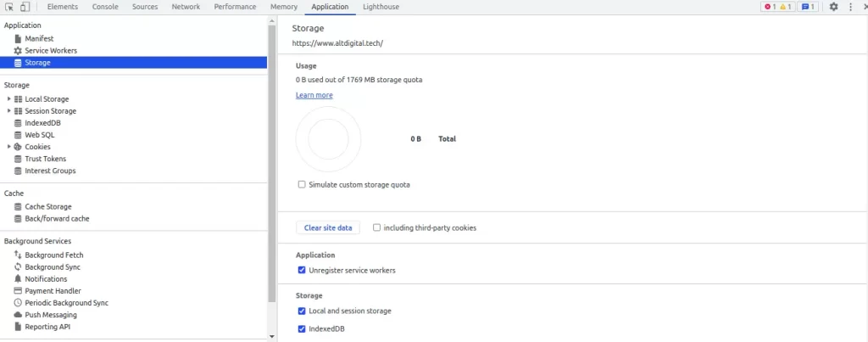This screenshot has height=342, width=868.
Task: Click the Trust Tokens database icon
Action: point(18,159)
